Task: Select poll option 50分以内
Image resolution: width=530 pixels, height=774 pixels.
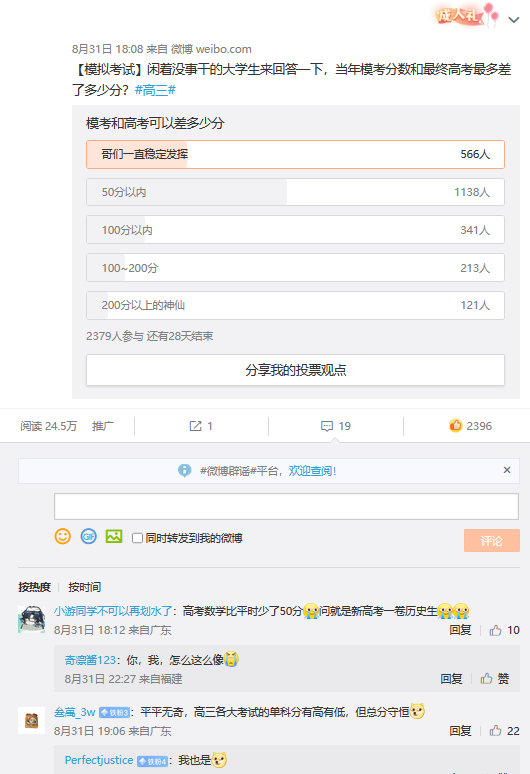Action: pos(295,192)
